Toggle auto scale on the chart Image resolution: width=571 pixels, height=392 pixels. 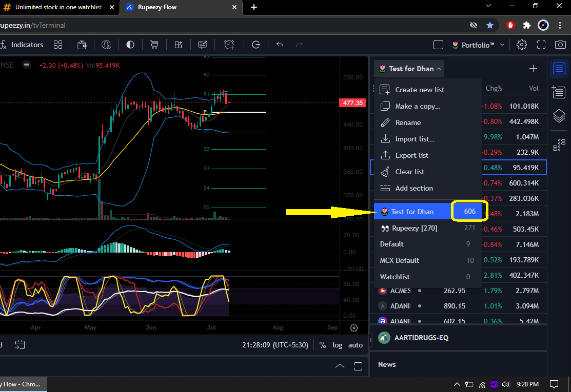point(356,345)
